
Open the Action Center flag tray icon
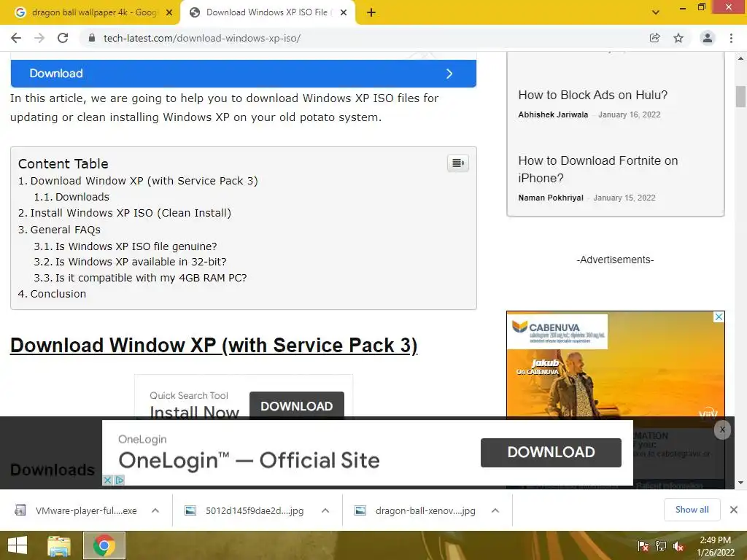[x=643, y=546]
